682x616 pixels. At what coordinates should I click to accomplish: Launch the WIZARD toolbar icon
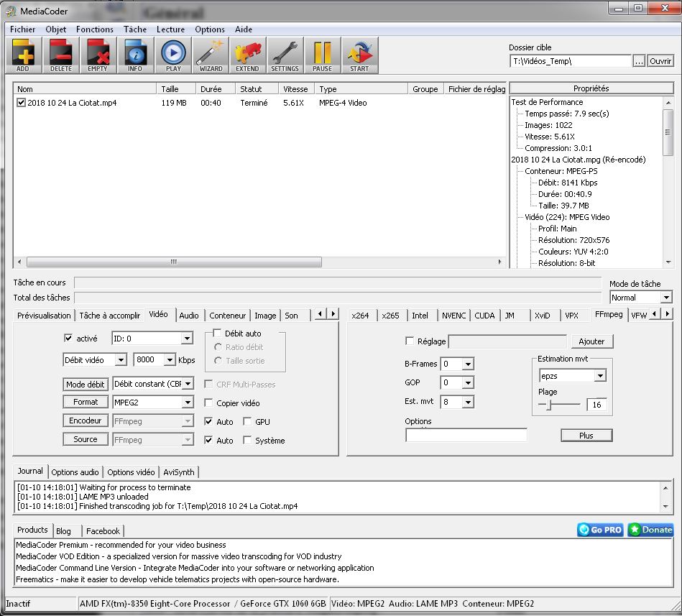[x=211, y=55]
